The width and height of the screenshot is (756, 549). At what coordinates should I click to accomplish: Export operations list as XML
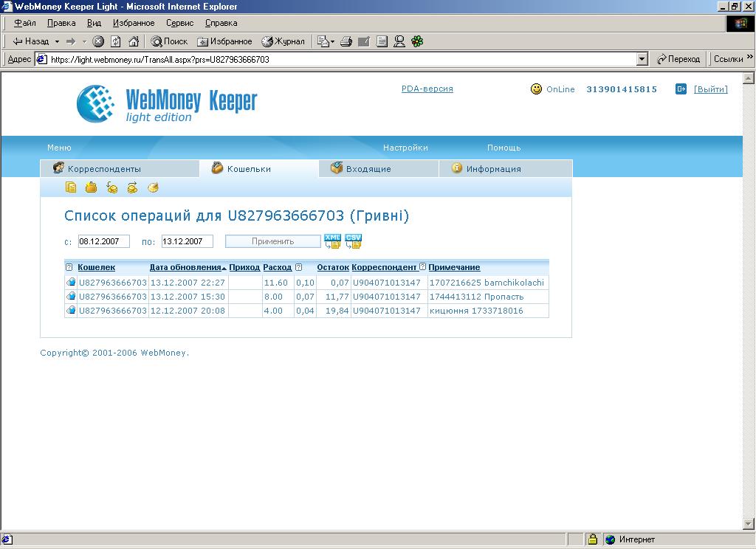[x=331, y=241]
